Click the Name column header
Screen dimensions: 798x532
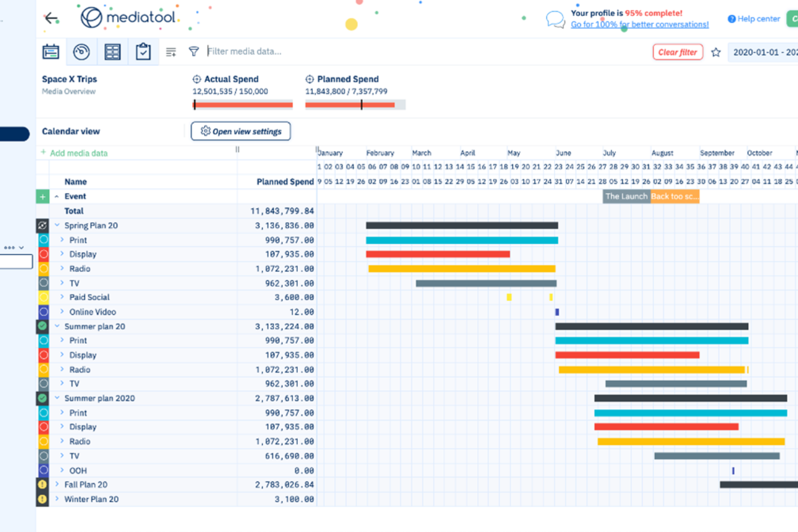[x=76, y=182]
